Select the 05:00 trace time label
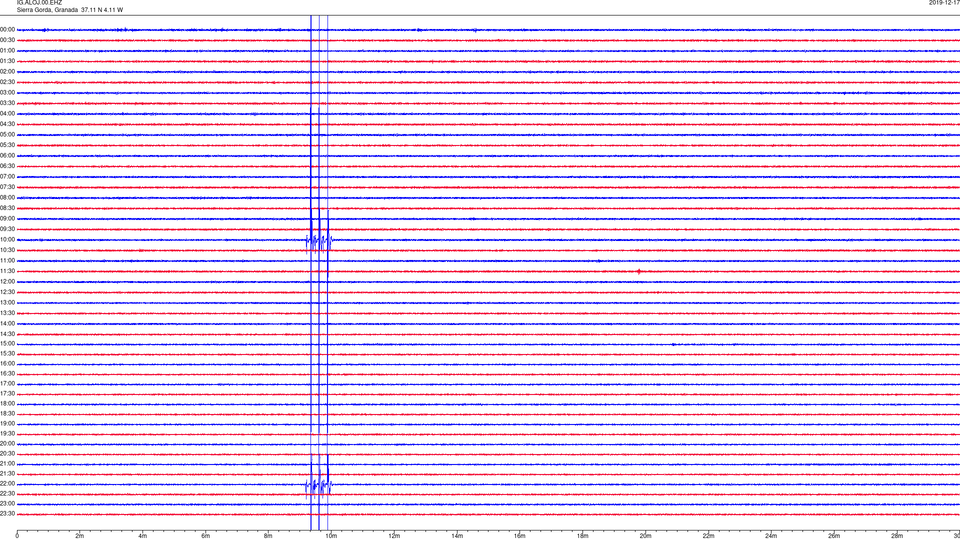The width and height of the screenshot is (960, 540). point(7,135)
